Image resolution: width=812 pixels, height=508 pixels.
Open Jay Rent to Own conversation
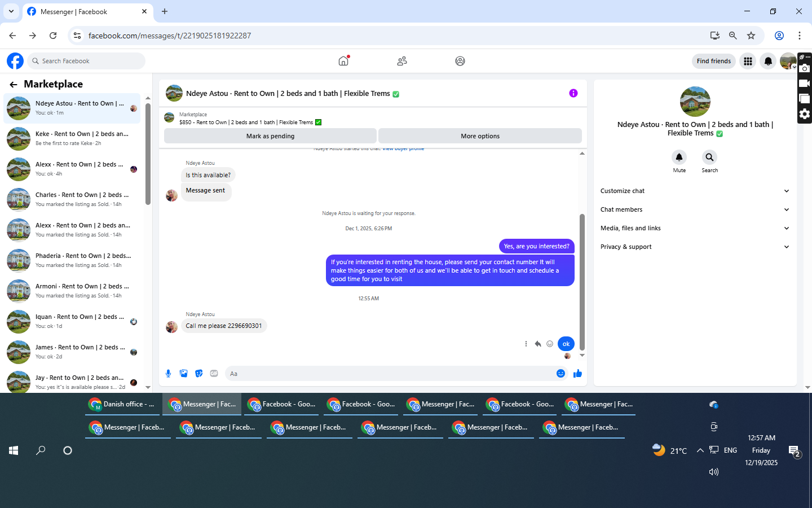click(72, 382)
